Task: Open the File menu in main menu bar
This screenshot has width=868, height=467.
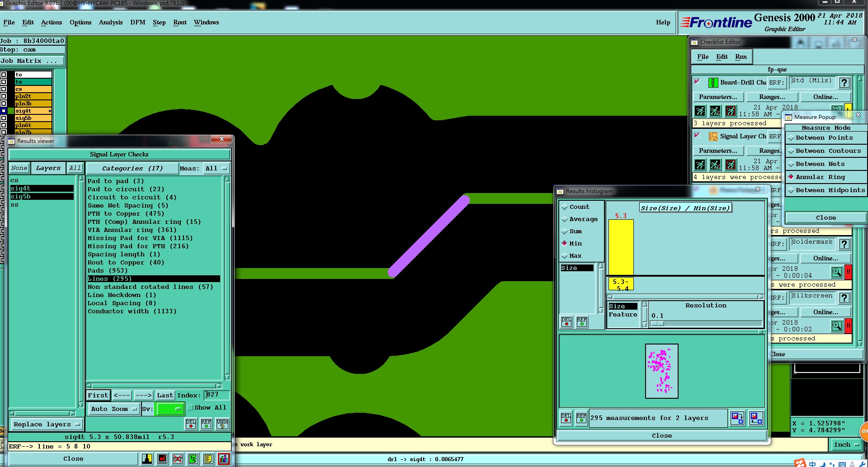Action: click(9, 22)
